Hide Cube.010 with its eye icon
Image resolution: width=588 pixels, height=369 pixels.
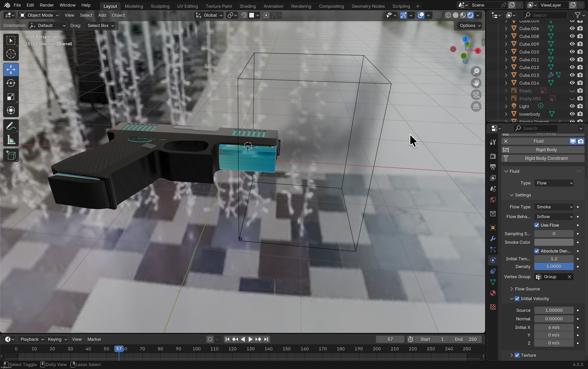tap(572, 52)
